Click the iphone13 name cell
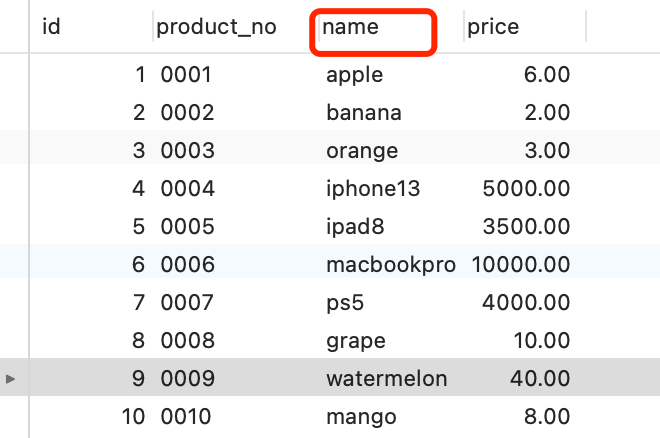Image resolution: width=660 pixels, height=438 pixels. [x=373, y=189]
